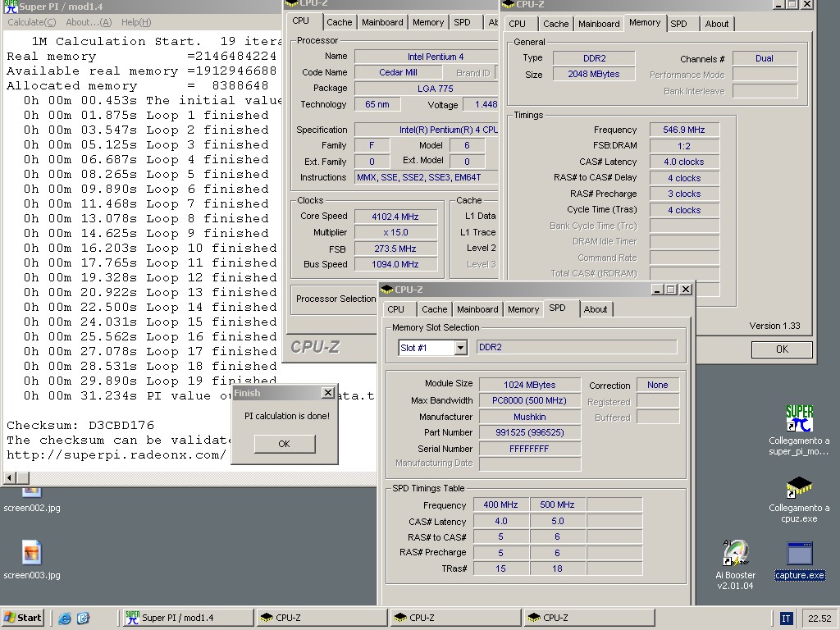The height and width of the screenshot is (630, 840).
Task: Open the About tab in the CPU-Z Memory window
Action: tap(716, 24)
